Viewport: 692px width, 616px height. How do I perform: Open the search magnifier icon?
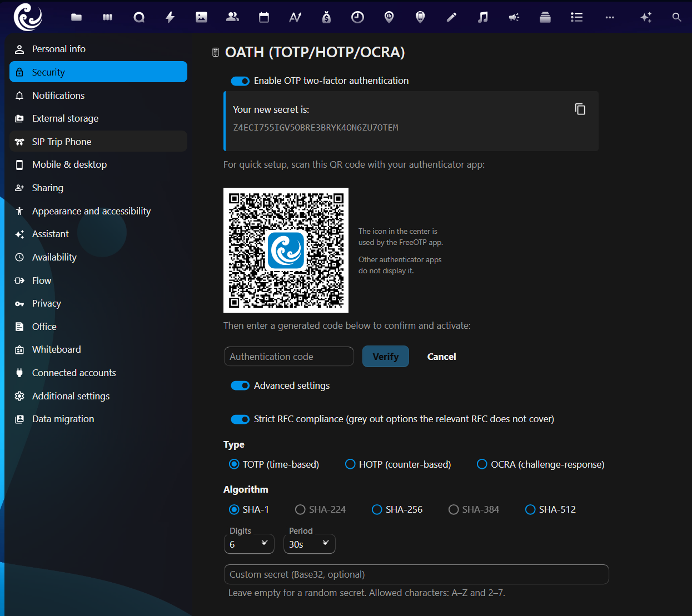coord(676,17)
